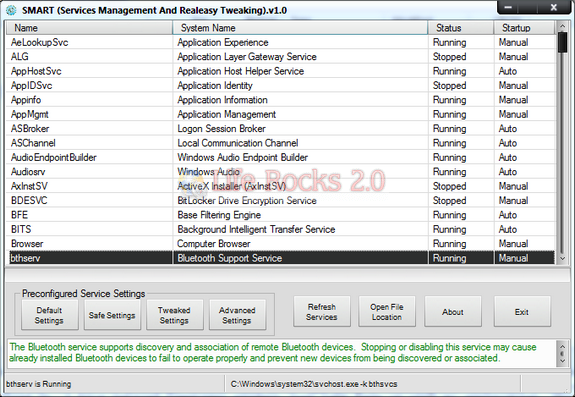Apply Safe Settings preset
Screen dimensions: 575x397
coord(112,315)
